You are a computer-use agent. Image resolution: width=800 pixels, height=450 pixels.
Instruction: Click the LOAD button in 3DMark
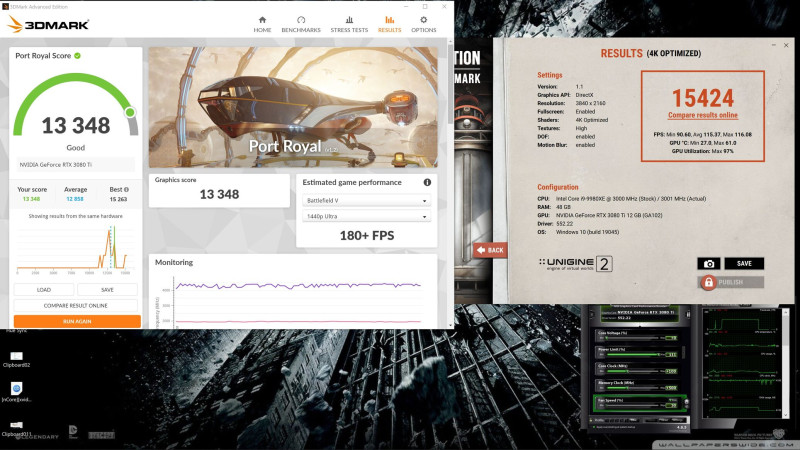(44, 289)
